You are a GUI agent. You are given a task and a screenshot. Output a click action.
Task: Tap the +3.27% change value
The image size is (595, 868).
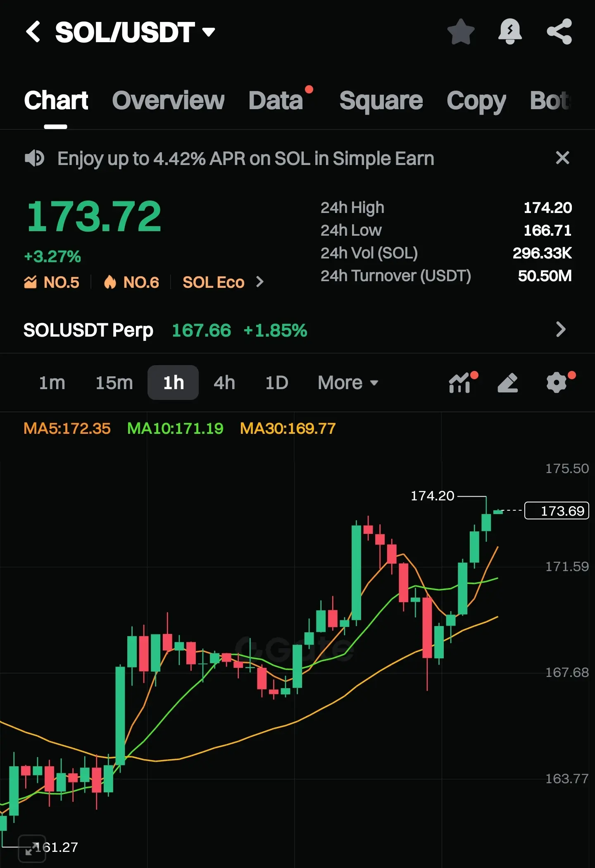click(x=52, y=256)
